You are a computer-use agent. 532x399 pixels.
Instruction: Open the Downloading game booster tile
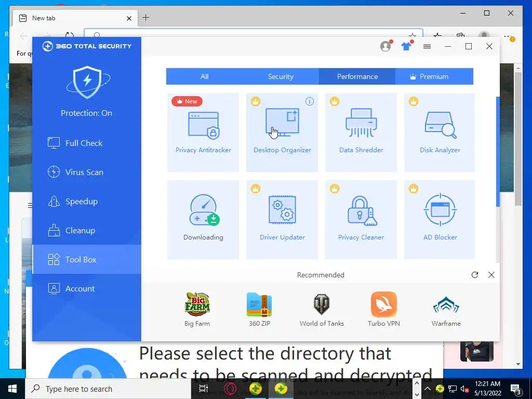coord(203,220)
